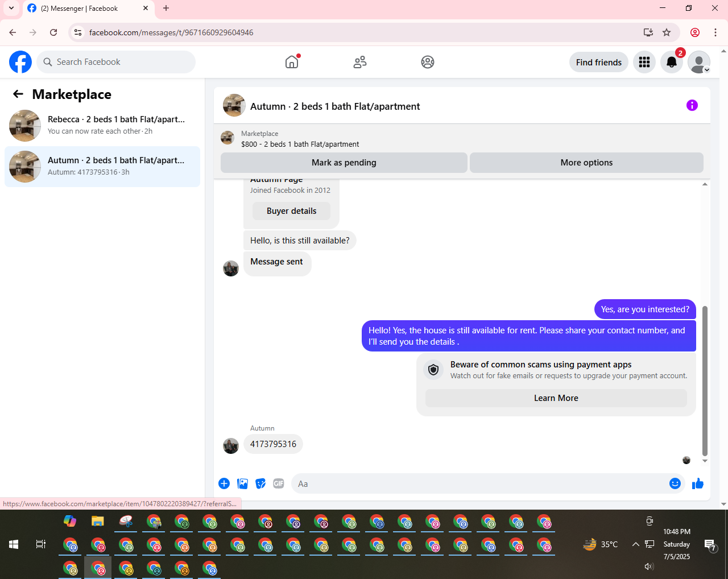Attach a photo using the image icon
This screenshot has width=728, height=579.
click(x=243, y=483)
